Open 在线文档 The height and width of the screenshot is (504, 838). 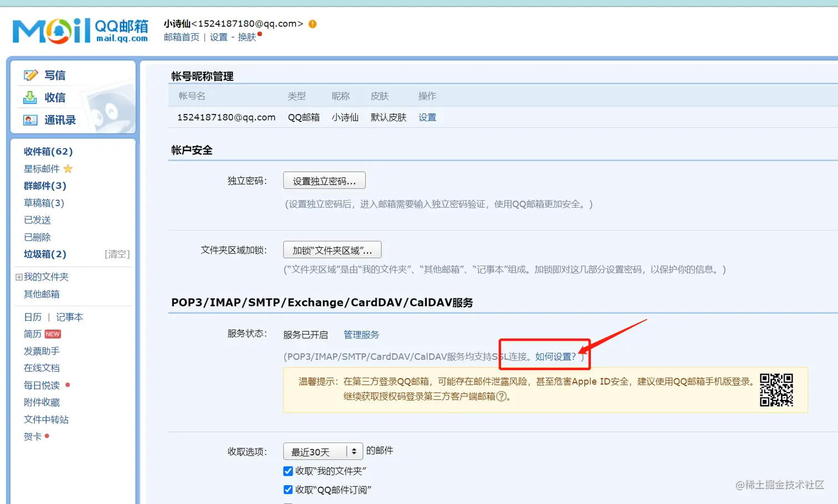(x=42, y=368)
